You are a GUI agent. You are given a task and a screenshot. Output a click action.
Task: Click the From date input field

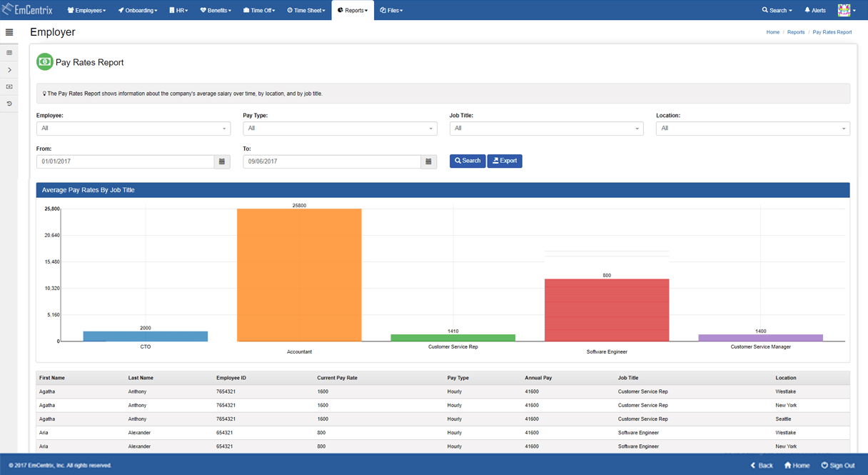(126, 162)
